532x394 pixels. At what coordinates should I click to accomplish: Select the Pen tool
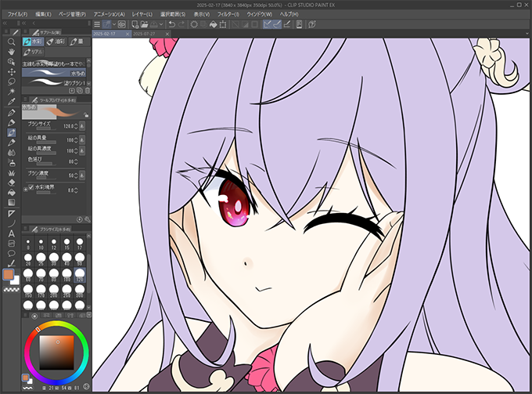(11, 113)
